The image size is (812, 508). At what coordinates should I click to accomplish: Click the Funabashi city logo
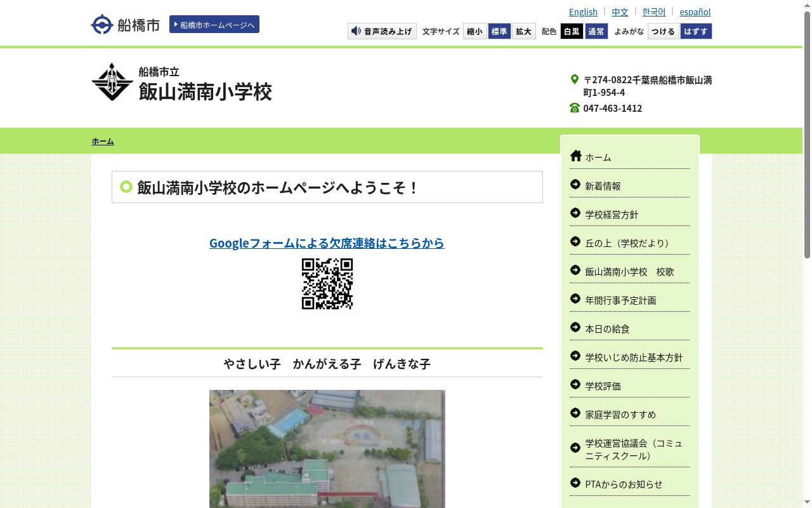pyautogui.click(x=125, y=25)
